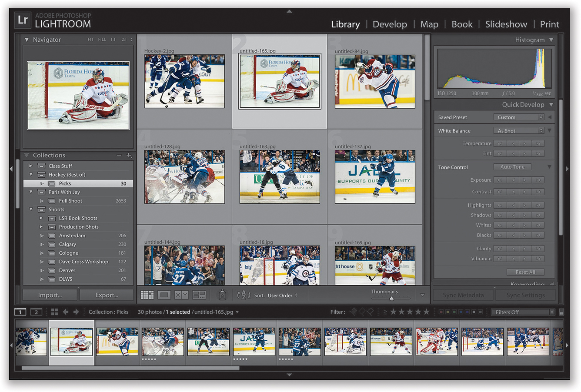
Task: Click the main window display button 1
Action: [20, 312]
